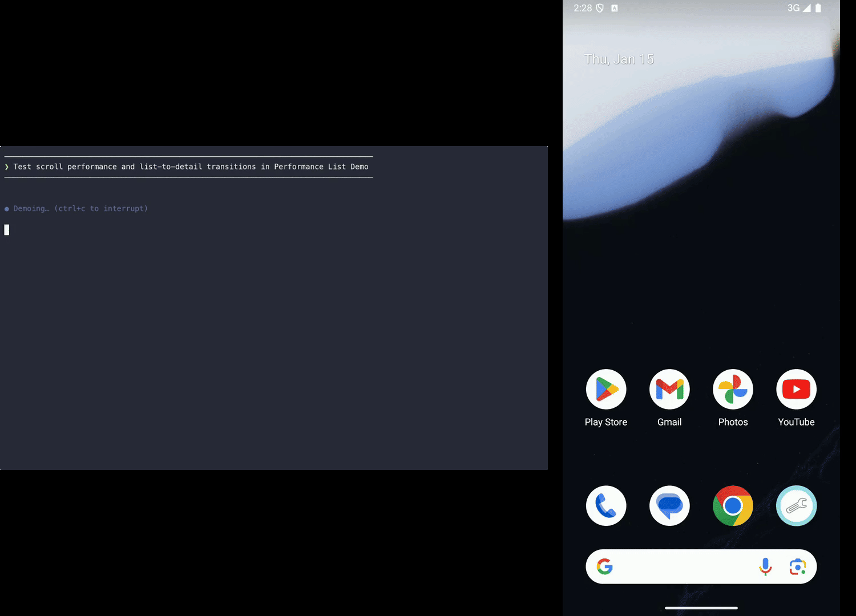Click the terminal cursor block
This screenshot has height=616, width=856.
click(x=6, y=229)
